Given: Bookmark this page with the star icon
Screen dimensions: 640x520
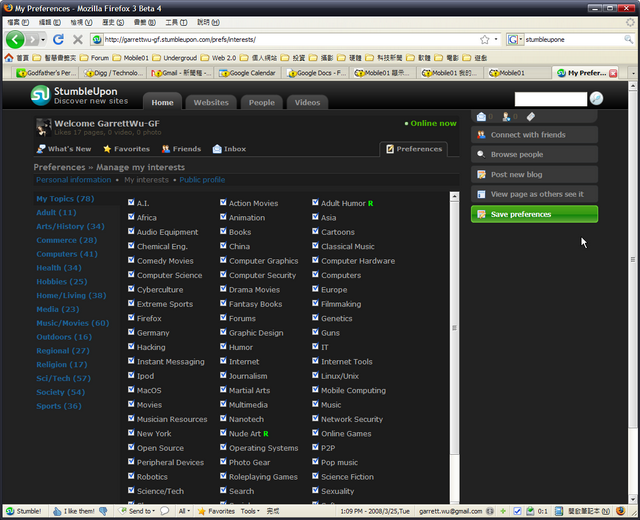Looking at the screenshot, I should 484,40.
